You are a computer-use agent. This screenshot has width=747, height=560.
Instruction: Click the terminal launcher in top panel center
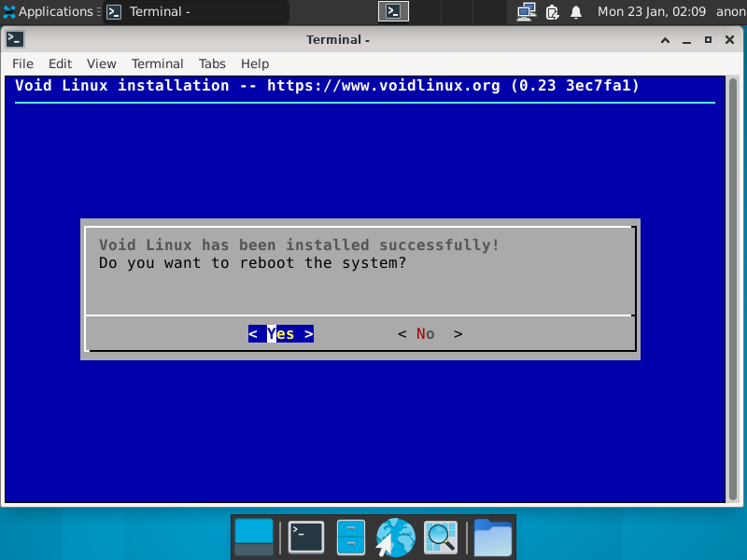tap(393, 11)
